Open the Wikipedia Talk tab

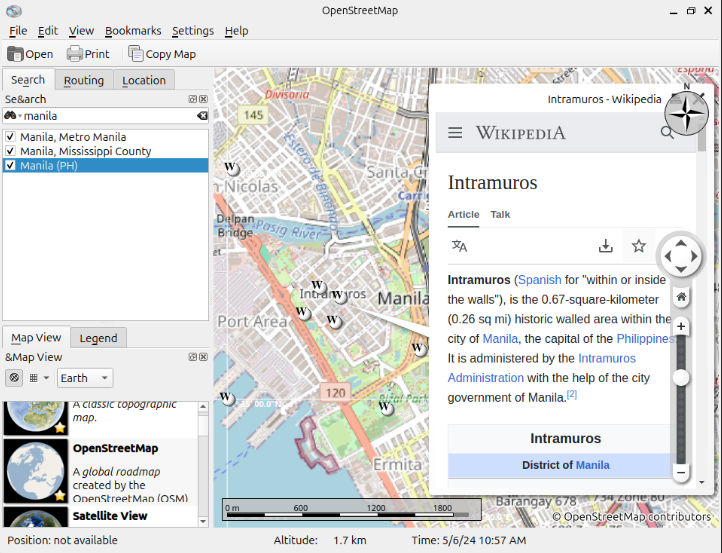(x=500, y=215)
